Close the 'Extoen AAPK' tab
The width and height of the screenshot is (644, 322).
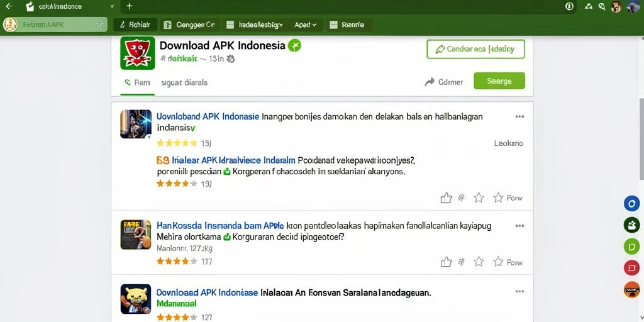99,25
